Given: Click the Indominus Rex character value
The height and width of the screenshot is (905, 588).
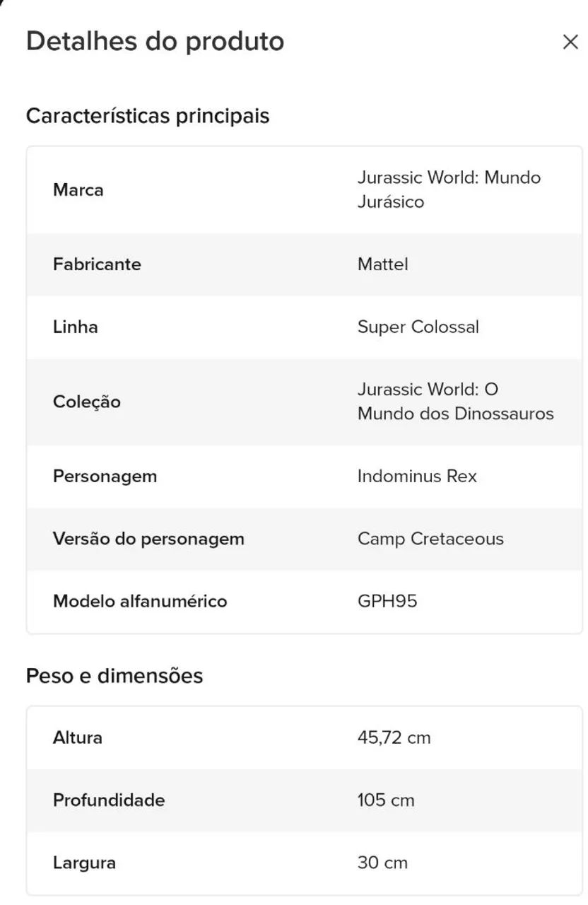Looking at the screenshot, I should [x=417, y=477].
